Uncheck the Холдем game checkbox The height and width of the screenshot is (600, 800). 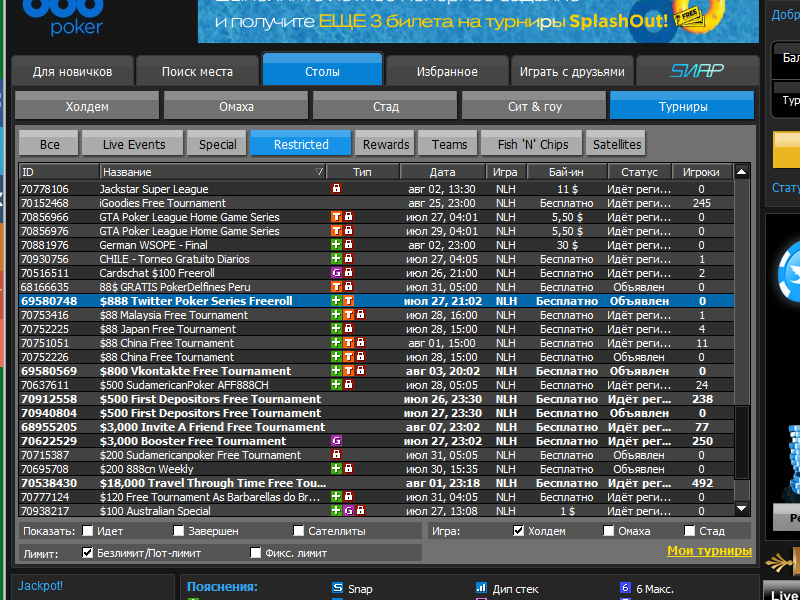[x=518, y=531]
